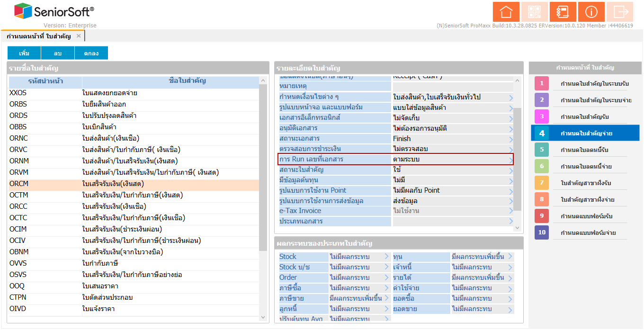
Task: Select step 4 กำหนดใบสำคัญจ่าย
Action: [x=585, y=134]
